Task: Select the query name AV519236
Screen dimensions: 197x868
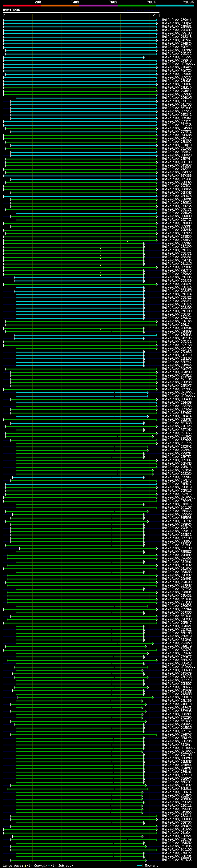Action: coord(11,10)
